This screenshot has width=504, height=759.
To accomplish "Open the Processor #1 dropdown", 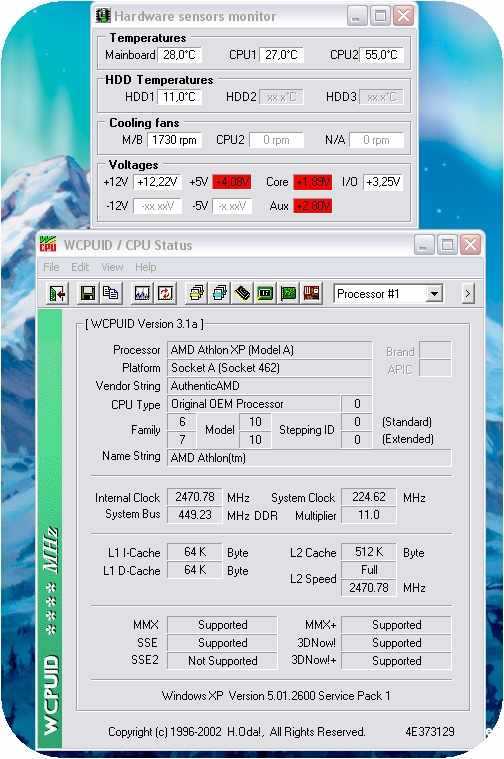I will pos(388,294).
